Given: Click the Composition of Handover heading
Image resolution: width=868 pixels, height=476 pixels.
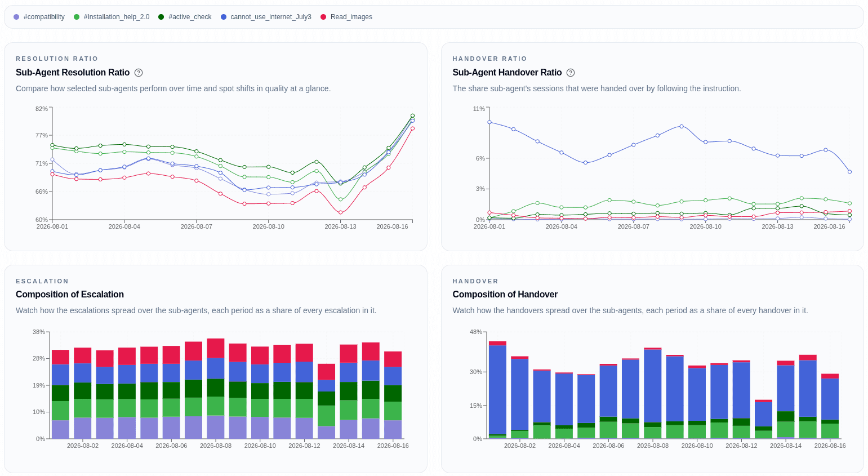Looking at the screenshot, I should [505, 295].
